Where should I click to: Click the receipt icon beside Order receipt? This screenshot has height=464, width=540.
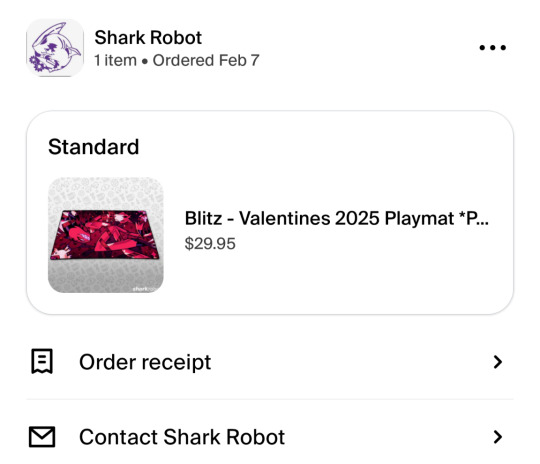coord(42,361)
